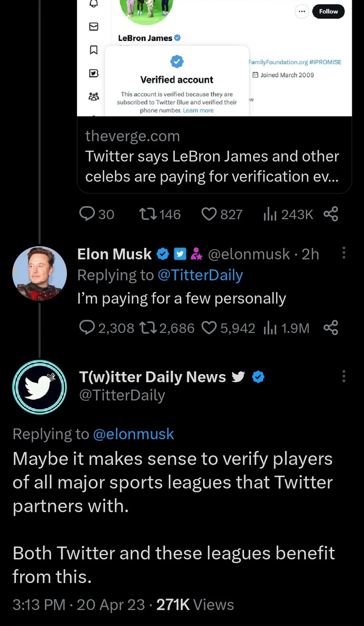Screen dimensions: 364x626
Task: Open the @elonmusk mention in reply
Action: [133, 434]
